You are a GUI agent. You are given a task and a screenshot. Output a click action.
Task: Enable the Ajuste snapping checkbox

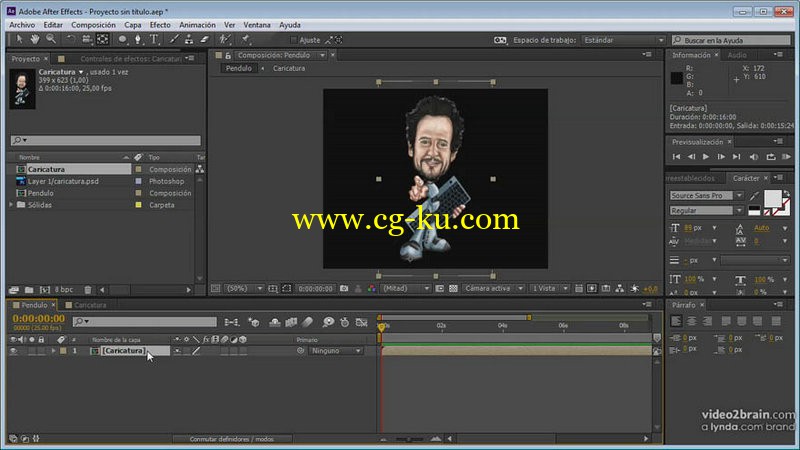[293, 40]
